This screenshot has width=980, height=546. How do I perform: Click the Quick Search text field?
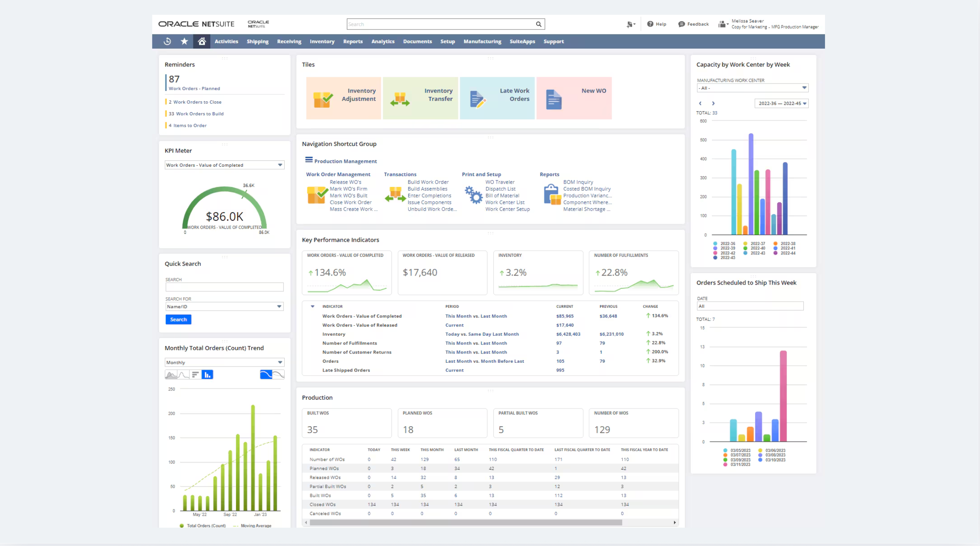coord(224,287)
